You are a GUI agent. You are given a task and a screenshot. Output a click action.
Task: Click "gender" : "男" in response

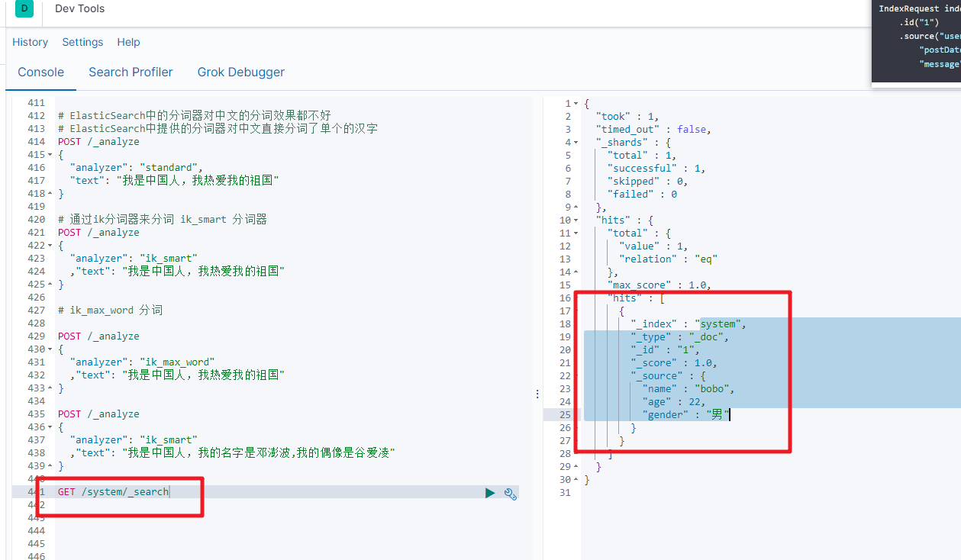686,414
